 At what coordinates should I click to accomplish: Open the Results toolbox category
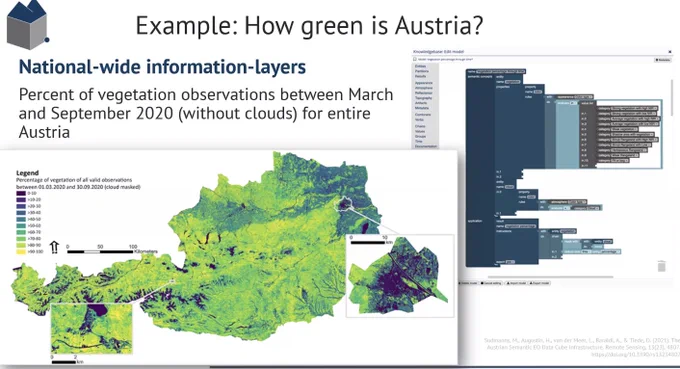point(420,76)
